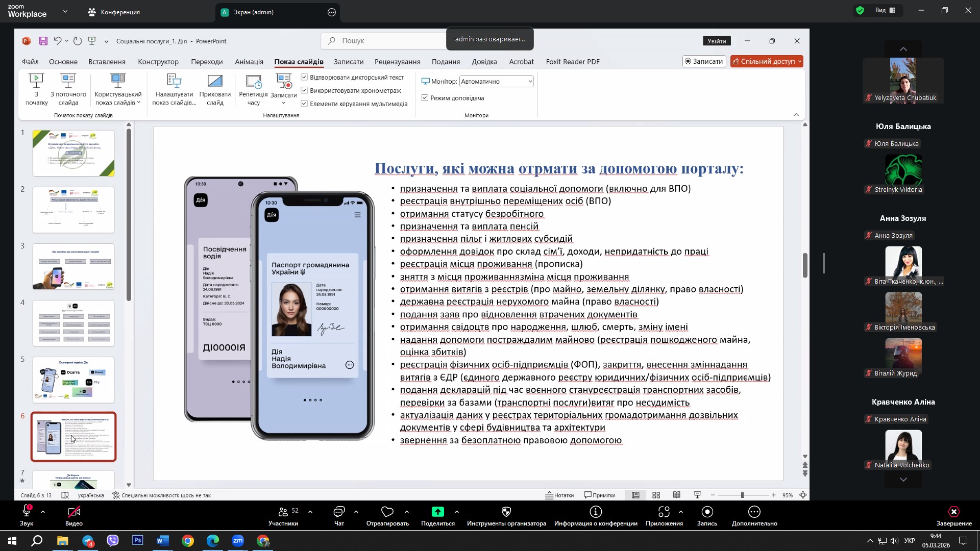Uncheck Use Timings (Використовувати хронометраж)
The width and height of the screenshot is (980, 551).
[305, 90]
